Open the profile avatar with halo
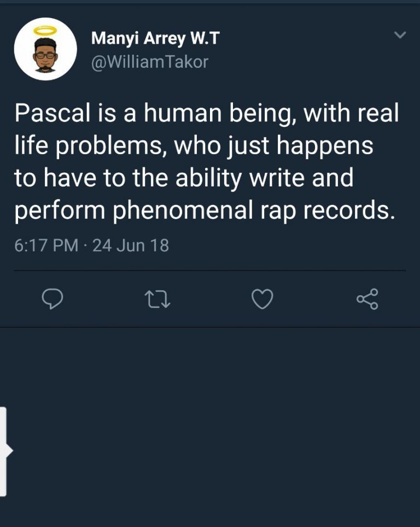The width and height of the screenshot is (420, 527). tap(45, 49)
